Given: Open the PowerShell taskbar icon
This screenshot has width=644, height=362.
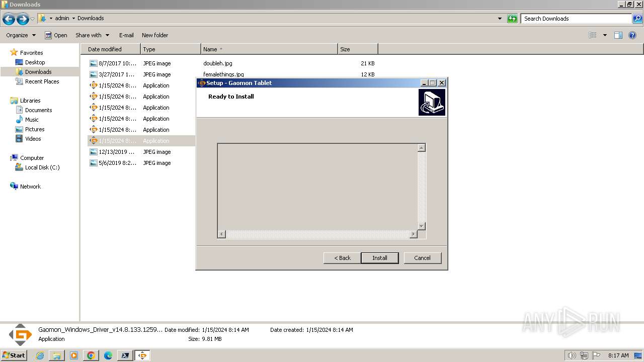Looking at the screenshot, I should (125, 355).
